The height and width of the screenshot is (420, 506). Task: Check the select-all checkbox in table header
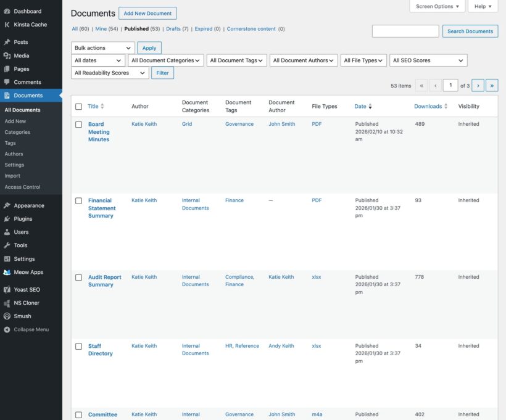click(x=78, y=107)
